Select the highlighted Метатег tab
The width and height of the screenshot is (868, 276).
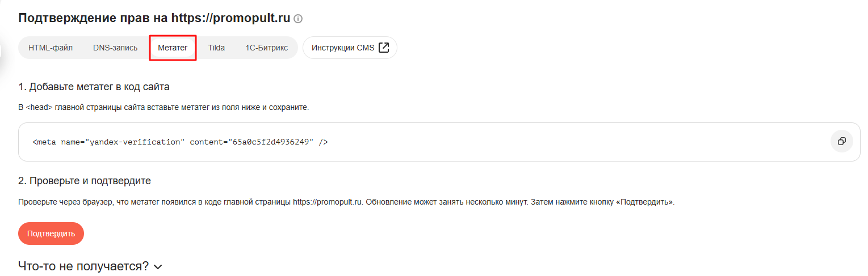(x=173, y=48)
